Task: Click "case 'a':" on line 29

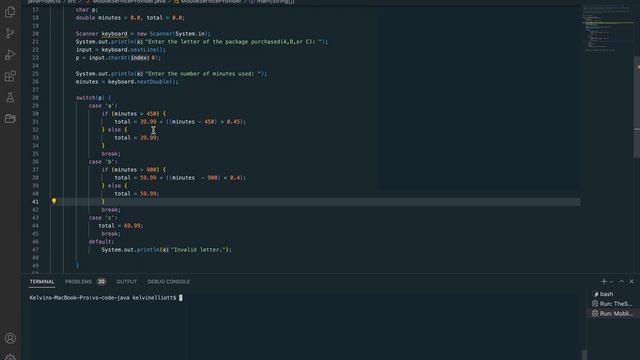Action: click(x=102, y=106)
